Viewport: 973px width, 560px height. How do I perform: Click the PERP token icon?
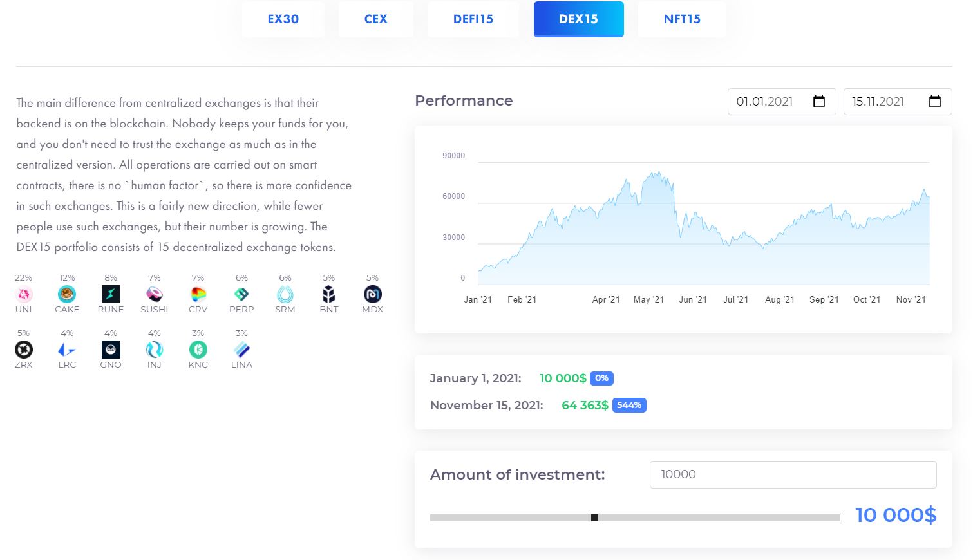pos(241,294)
